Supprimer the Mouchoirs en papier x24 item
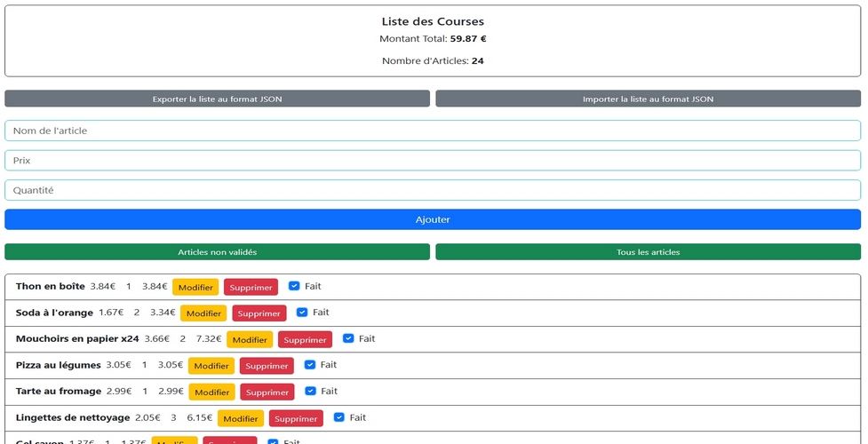Viewport: 868px width, 444px height. pos(305,340)
